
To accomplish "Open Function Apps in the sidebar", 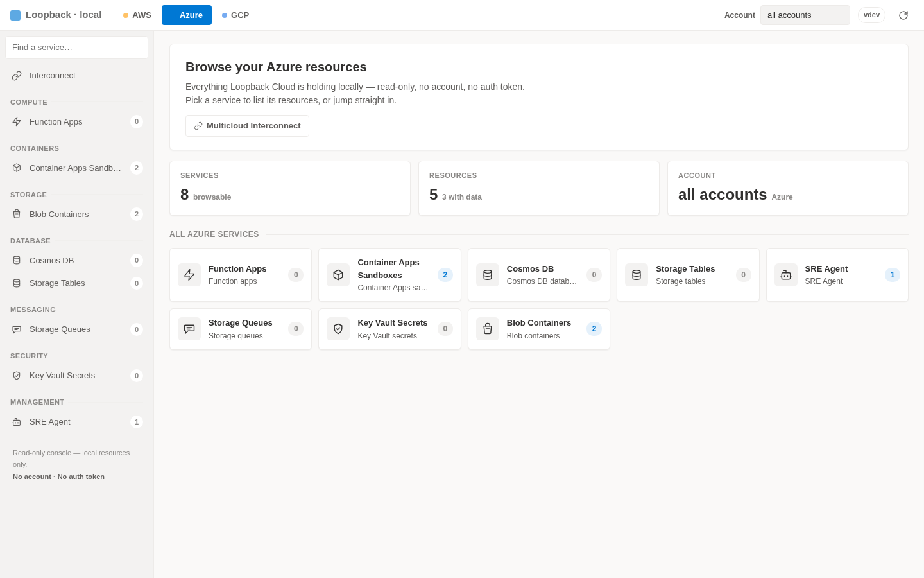I will coord(77,122).
